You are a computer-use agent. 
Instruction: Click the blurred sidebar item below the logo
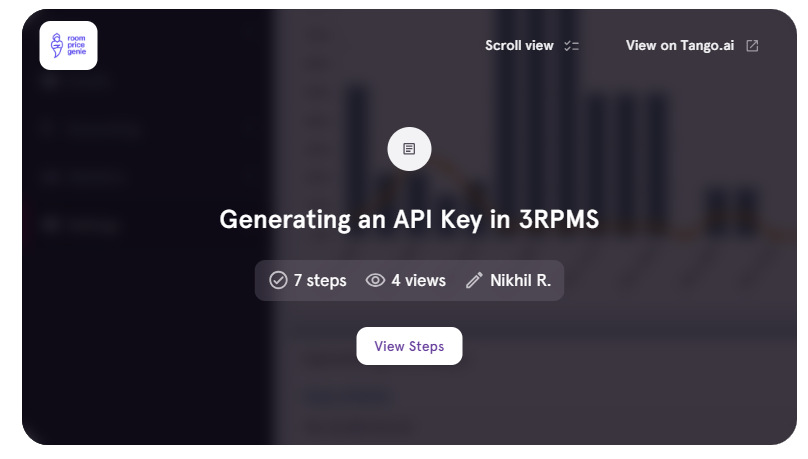[90, 129]
